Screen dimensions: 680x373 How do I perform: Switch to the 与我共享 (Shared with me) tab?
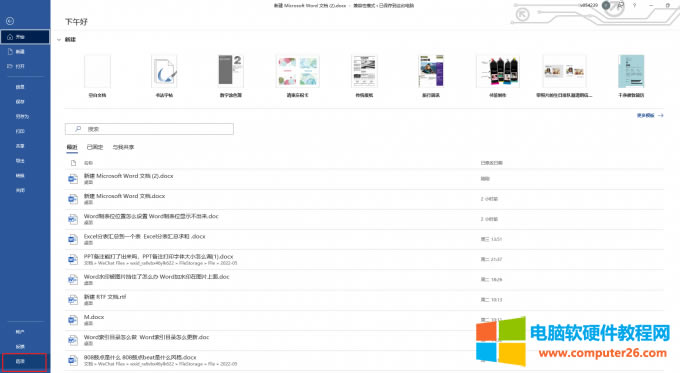click(x=123, y=147)
